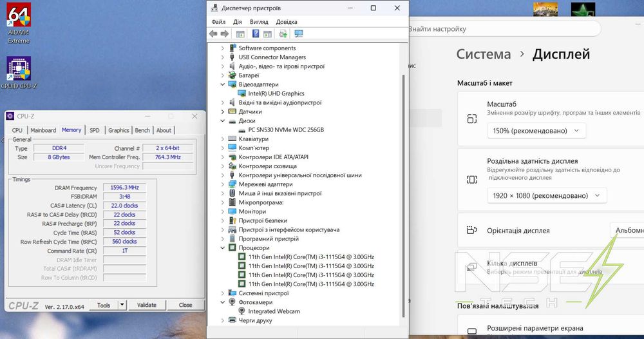644x339 pixels.
Task: Select the Черги друку category
Action: 255,320
